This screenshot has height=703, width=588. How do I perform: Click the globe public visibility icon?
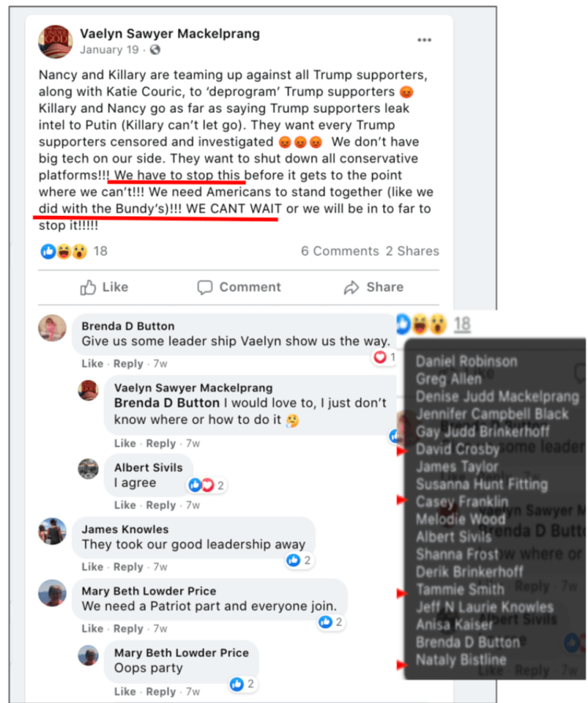155,49
